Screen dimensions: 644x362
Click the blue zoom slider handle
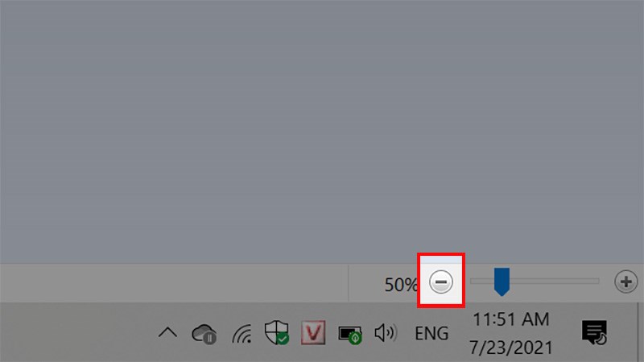click(x=502, y=282)
